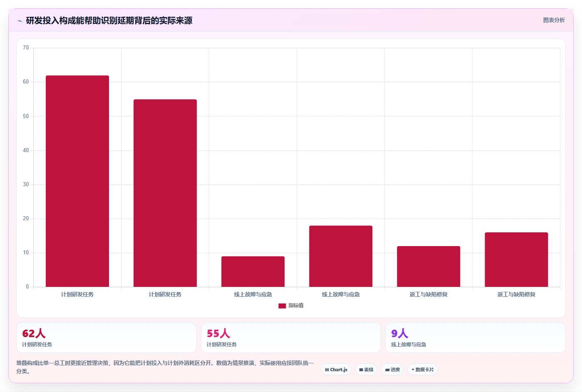Click the y-axis label 20
This screenshot has height=392, width=582.
(x=26, y=218)
